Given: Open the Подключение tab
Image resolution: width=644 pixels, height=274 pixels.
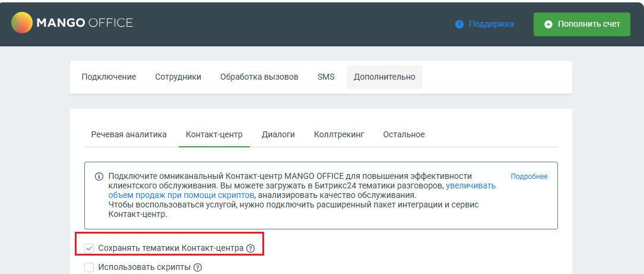Looking at the screenshot, I should tap(109, 77).
